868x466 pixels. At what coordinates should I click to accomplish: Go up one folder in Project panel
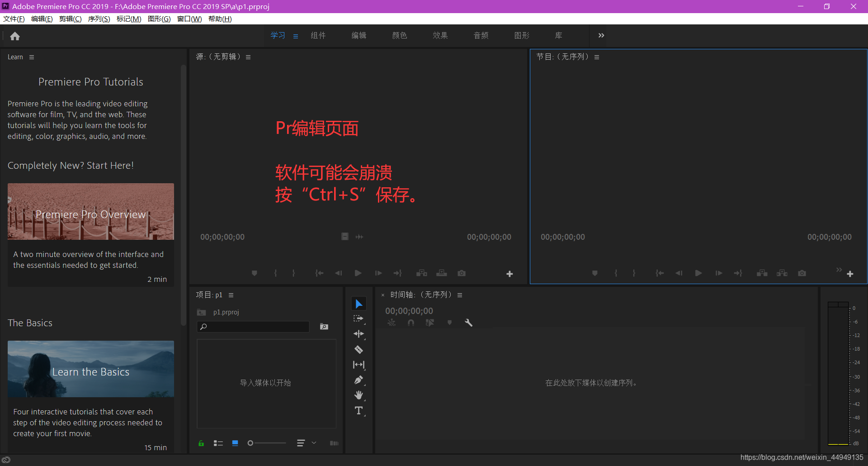pos(202,312)
